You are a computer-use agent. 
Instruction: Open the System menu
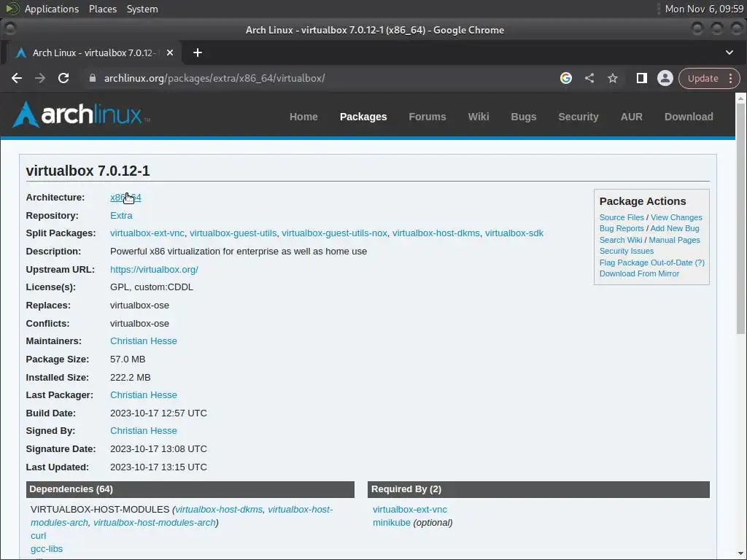click(142, 9)
